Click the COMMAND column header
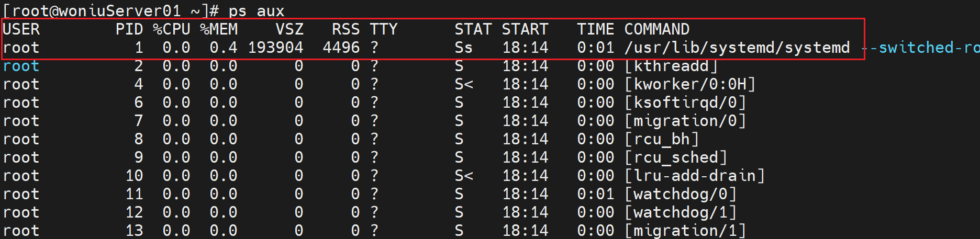This screenshot has width=980, height=239. click(656, 29)
